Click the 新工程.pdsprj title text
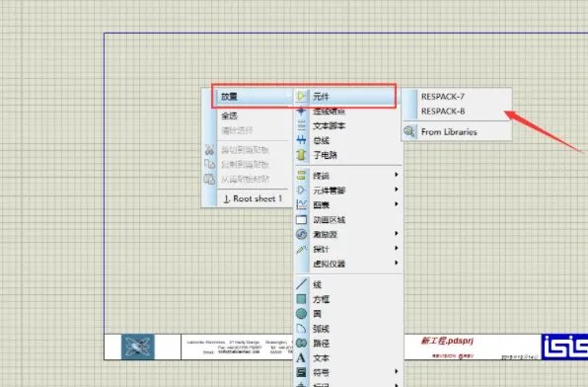The image size is (588, 387). click(447, 341)
